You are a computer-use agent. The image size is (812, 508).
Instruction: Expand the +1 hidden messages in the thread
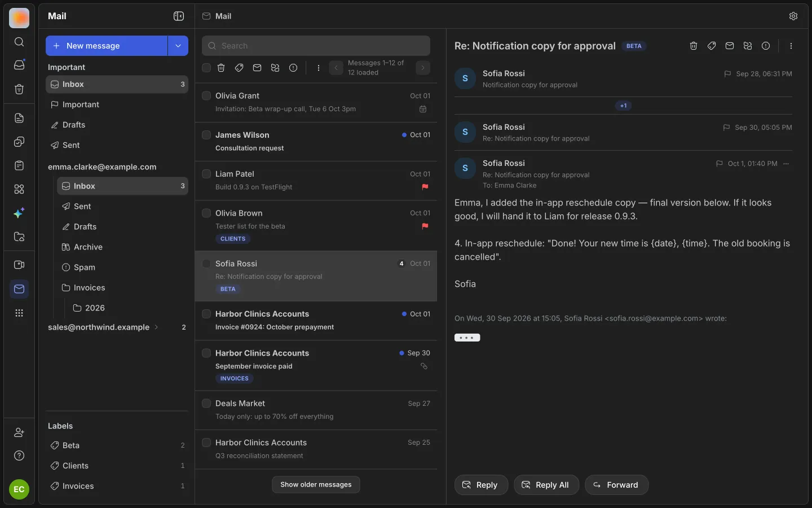click(623, 106)
